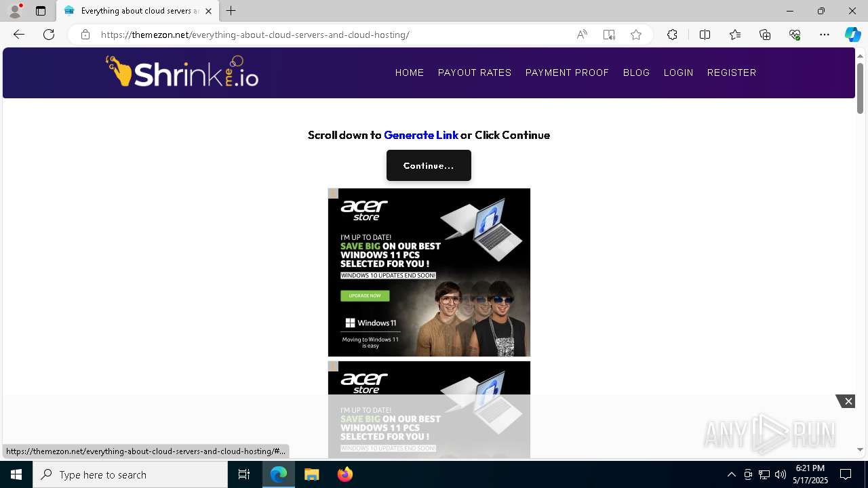This screenshot has width=868, height=488.
Task: Click the scrollbar up arrow
Action: [x=860, y=55]
